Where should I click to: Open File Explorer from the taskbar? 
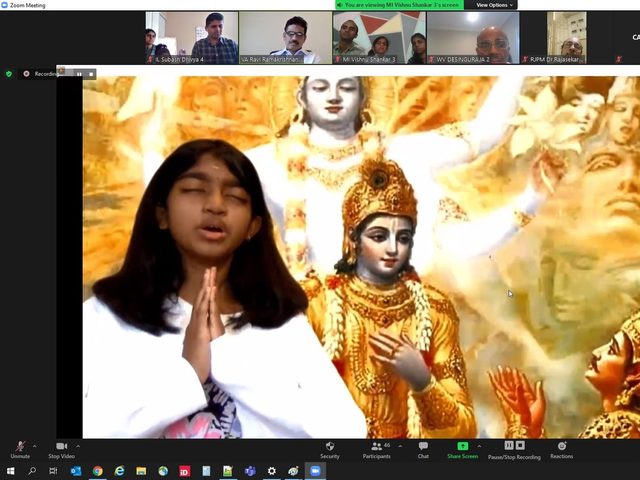(141, 471)
